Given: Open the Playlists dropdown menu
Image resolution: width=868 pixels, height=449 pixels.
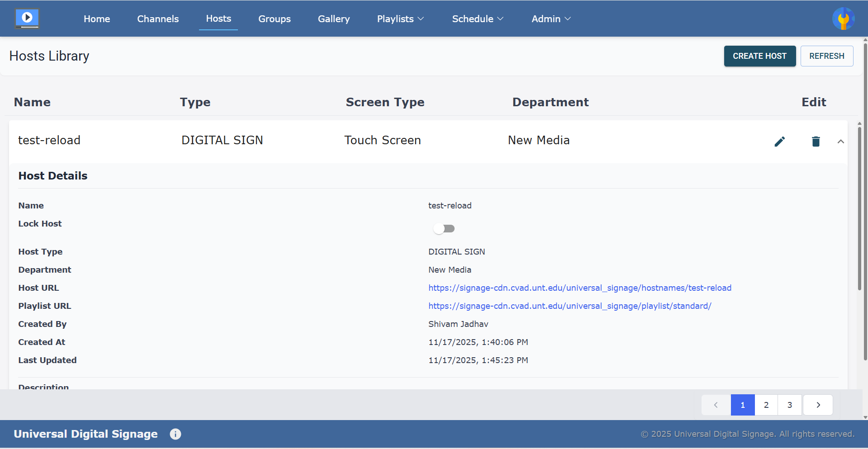Looking at the screenshot, I should click(400, 19).
